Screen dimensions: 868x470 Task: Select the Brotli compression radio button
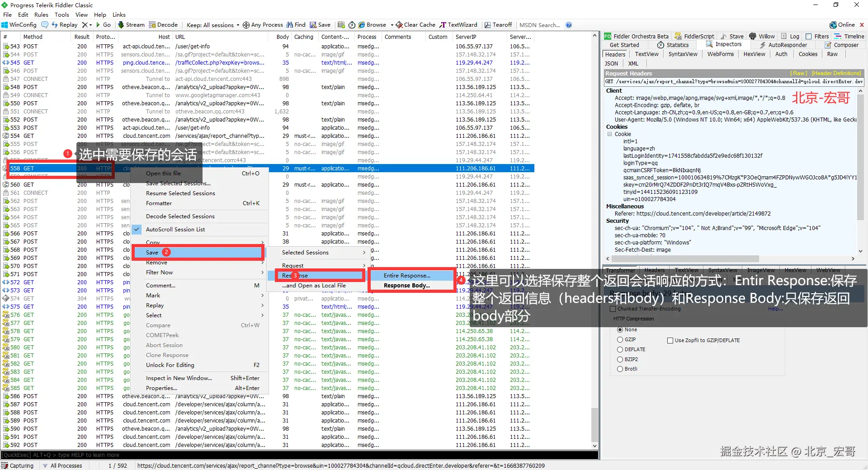click(620, 369)
